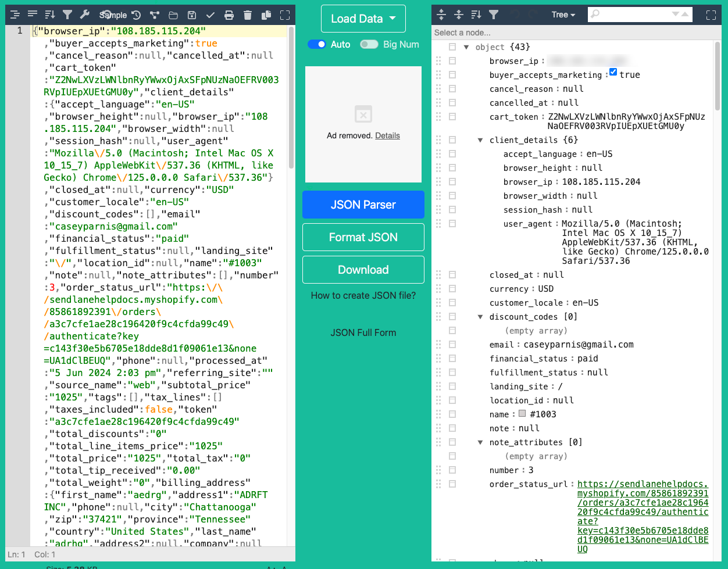Click the Download button
The image size is (728, 569).
[x=363, y=270]
